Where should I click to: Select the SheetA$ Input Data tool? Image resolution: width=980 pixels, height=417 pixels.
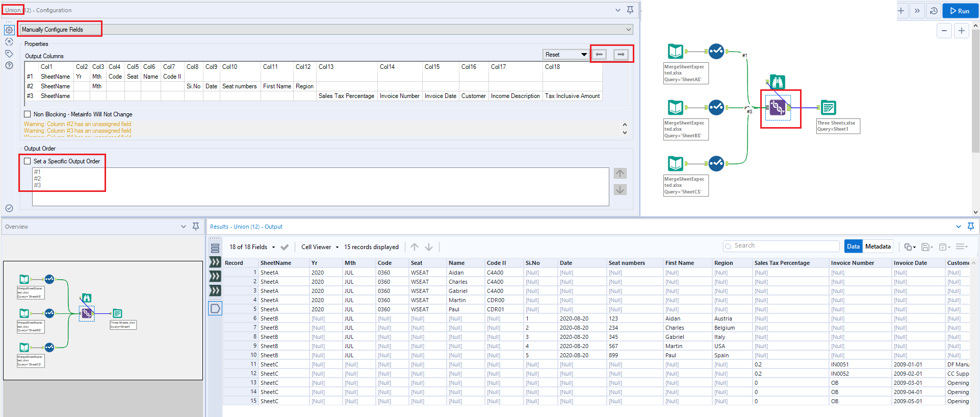676,51
